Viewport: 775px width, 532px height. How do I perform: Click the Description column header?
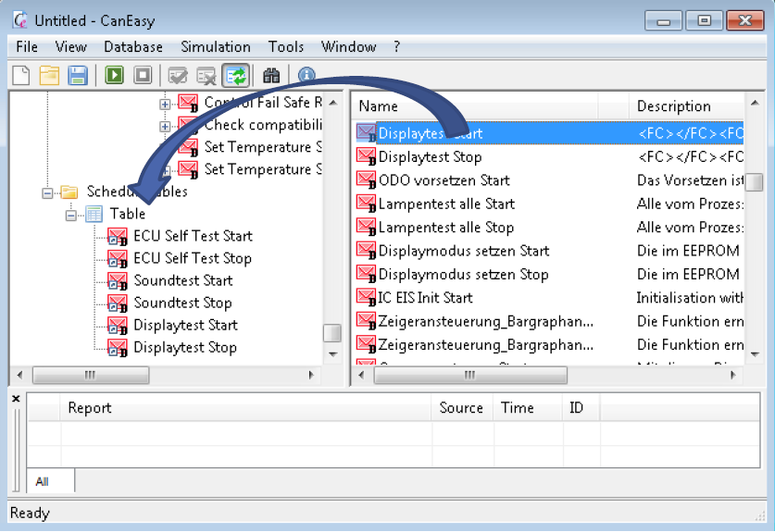(673, 106)
